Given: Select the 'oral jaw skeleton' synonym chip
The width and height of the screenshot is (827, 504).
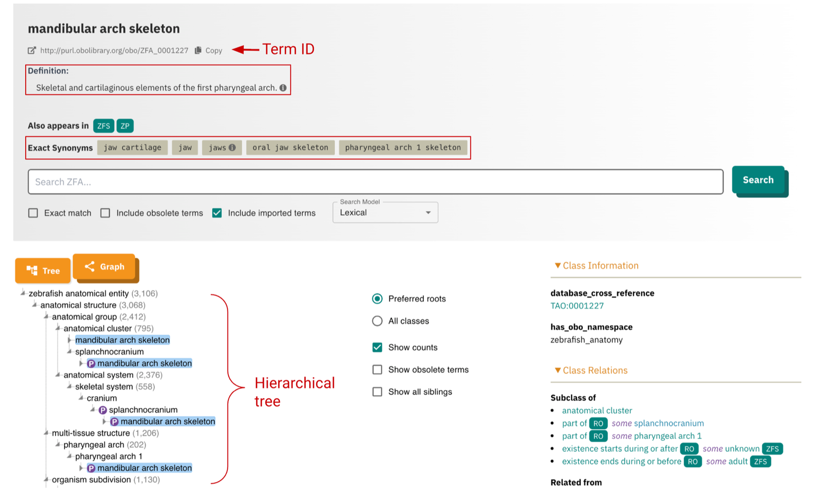Looking at the screenshot, I should [290, 147].
